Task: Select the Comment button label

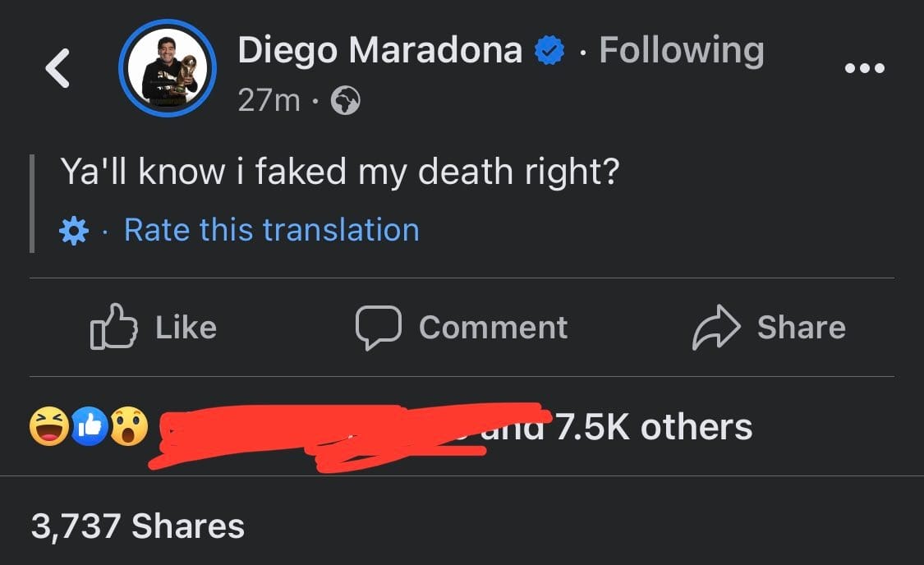Action: (x=494, y=328)
